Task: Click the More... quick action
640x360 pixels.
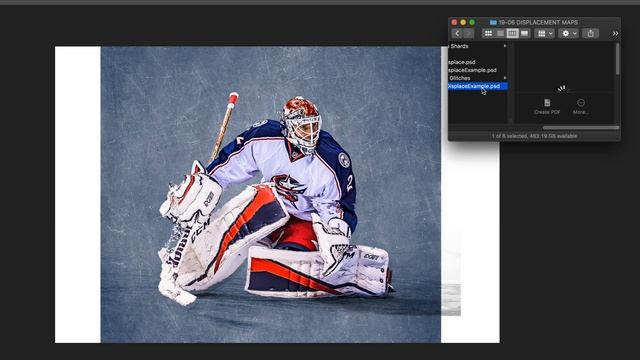Action: coord(580,107)
